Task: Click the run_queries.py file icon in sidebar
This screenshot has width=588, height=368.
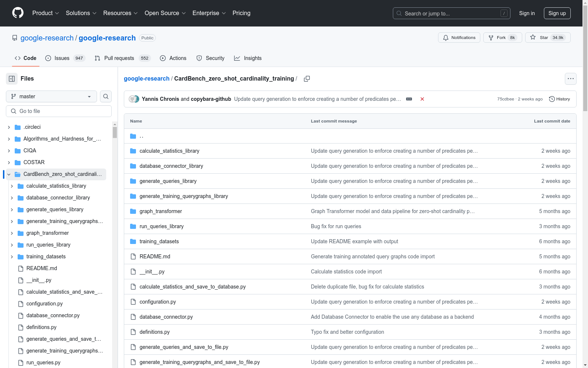Action: tap(21, 362)
